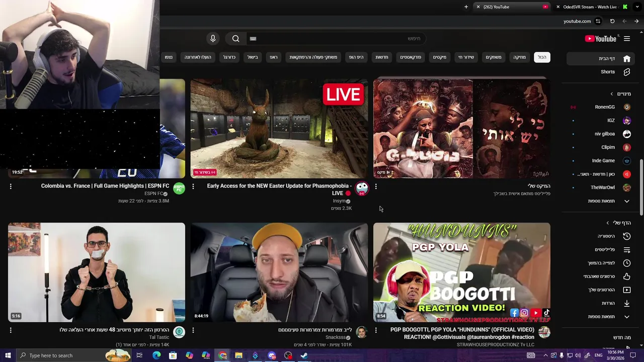Open Inde Game subscription channel

602,160
